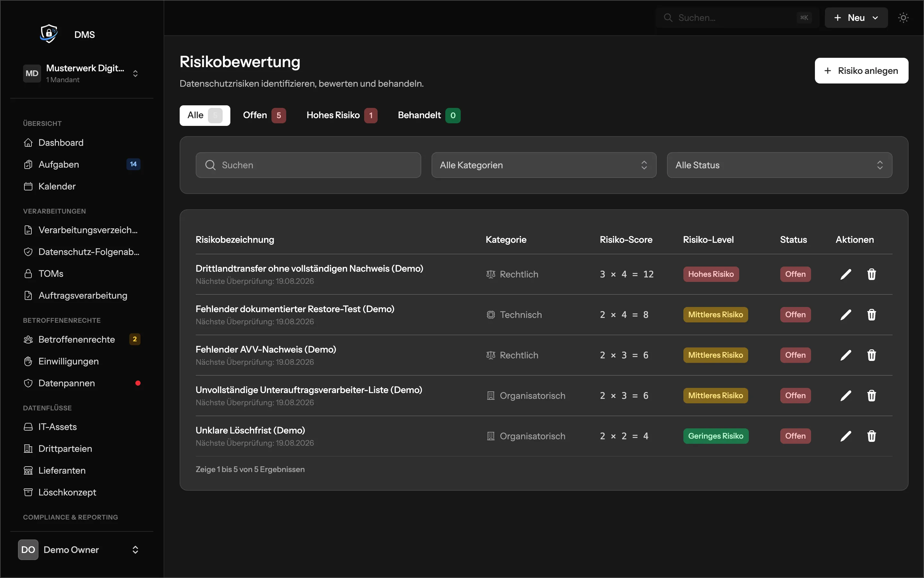The image size is (924, 578).
Task: Open Fehlender AVV-Nachweis (Demo) entry
Action: [266, 349]
